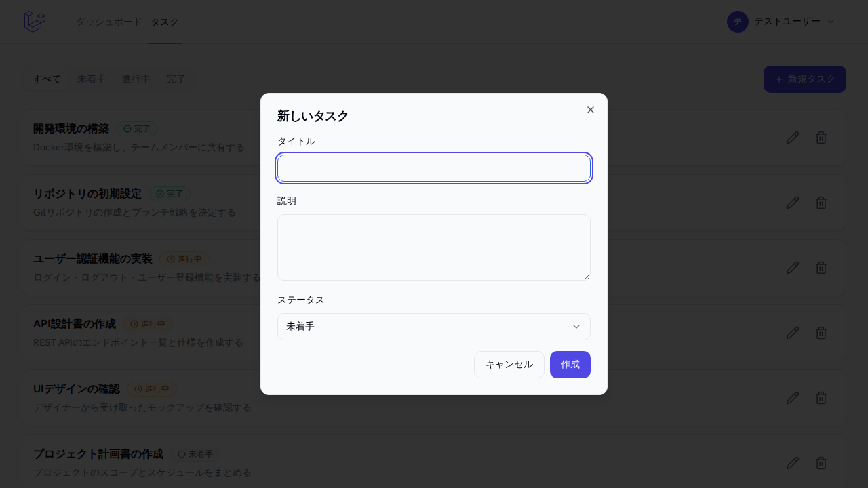Select the 完了 filter tab
Image resolution: width=868 pixels, height=488 pixels.
(x=176, y=79)
